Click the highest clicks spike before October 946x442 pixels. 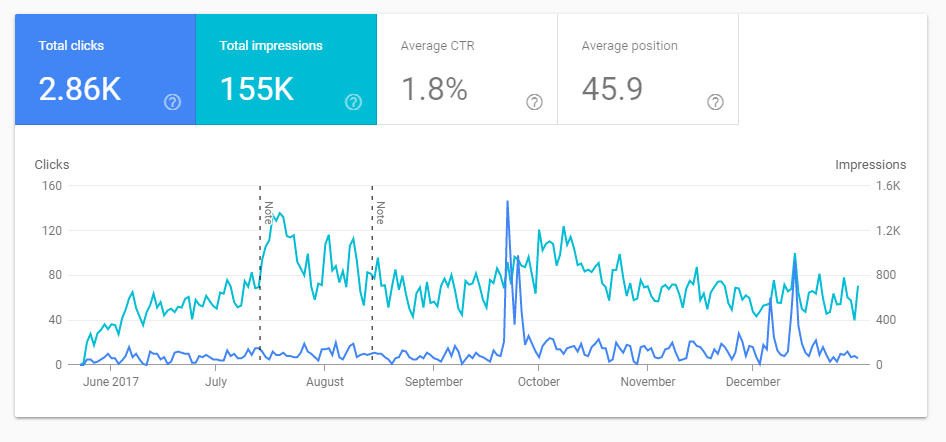[508, 202]
